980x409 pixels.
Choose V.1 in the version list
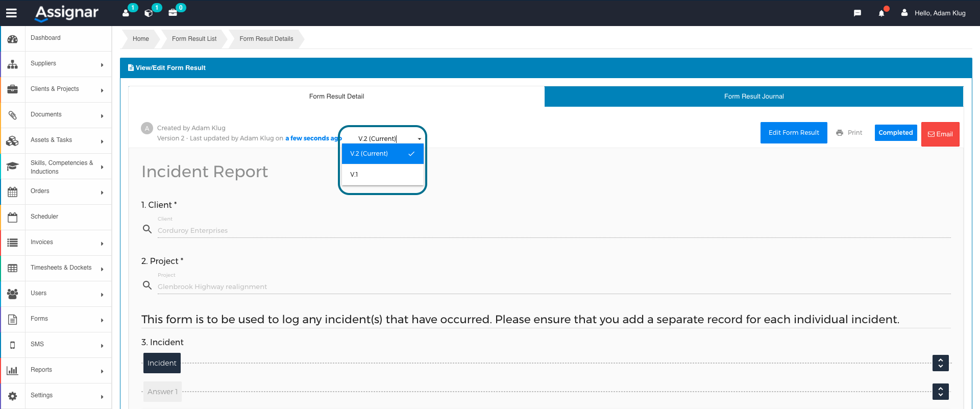pos(383,175)
